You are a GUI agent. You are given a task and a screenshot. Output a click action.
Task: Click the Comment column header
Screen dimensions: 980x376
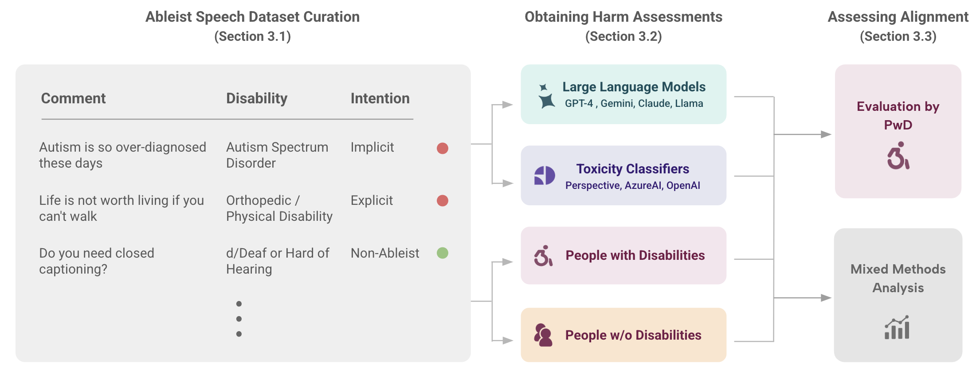[x=73, y=98]
